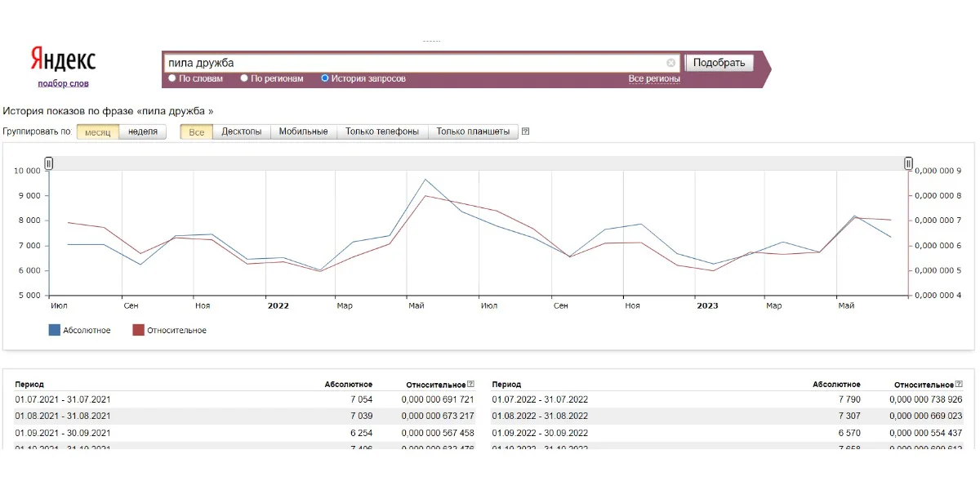This screenshot has width=980, height=490.
Task: Click help icon beside right Относительное column header
Action: [x=958, y=385]
